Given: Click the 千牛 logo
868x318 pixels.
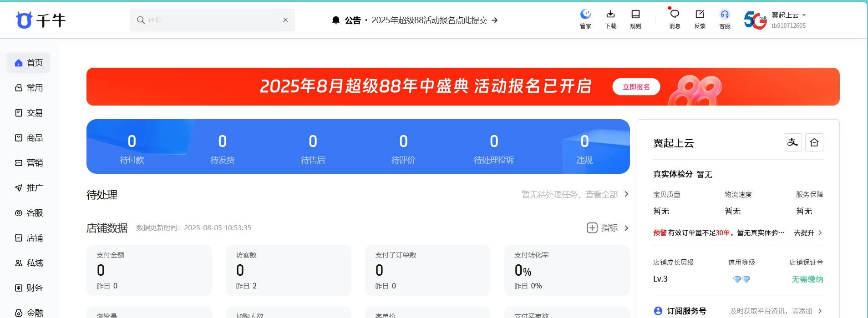Looking at the screenshot, I should (x=41, y=20).
